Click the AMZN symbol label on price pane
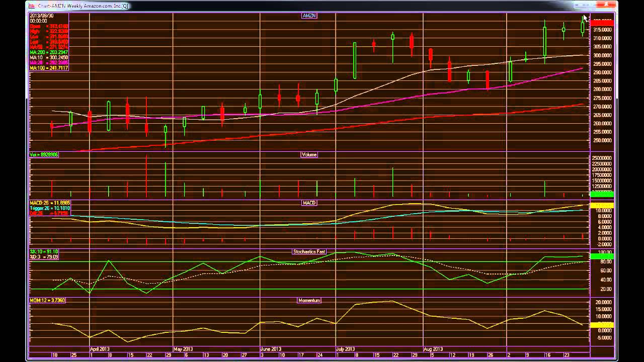This screenshot has width=644, height=362. pyautogui.click(x=309, y=16)
